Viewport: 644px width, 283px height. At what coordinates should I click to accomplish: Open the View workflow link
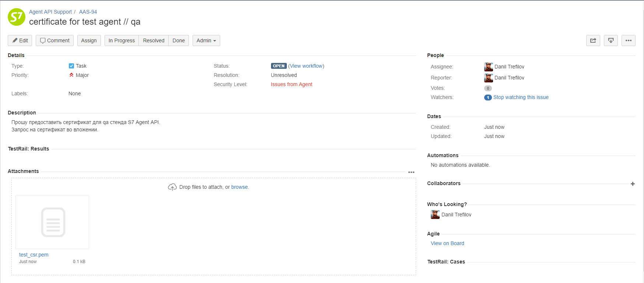(x=306, y=66)
